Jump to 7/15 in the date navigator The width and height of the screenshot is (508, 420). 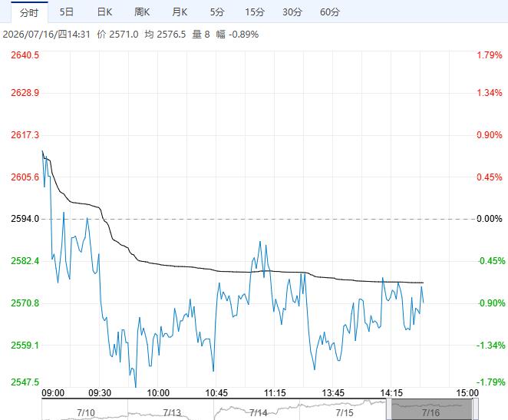coord(345,412)
